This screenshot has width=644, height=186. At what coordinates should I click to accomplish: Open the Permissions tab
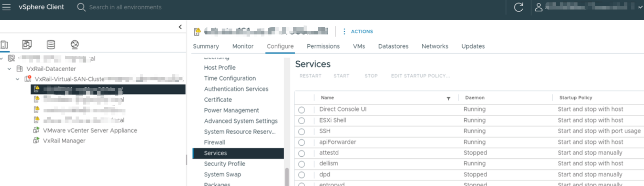323,46
